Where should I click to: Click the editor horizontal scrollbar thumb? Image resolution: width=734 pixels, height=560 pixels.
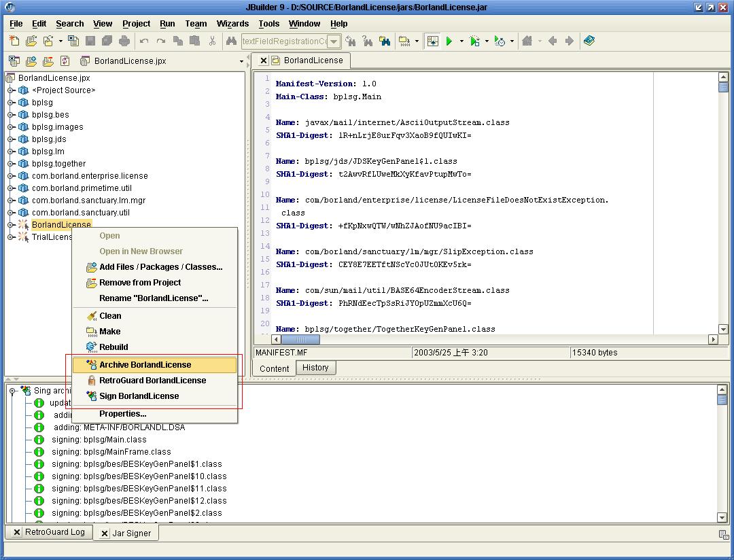click(x=300, y=339)
